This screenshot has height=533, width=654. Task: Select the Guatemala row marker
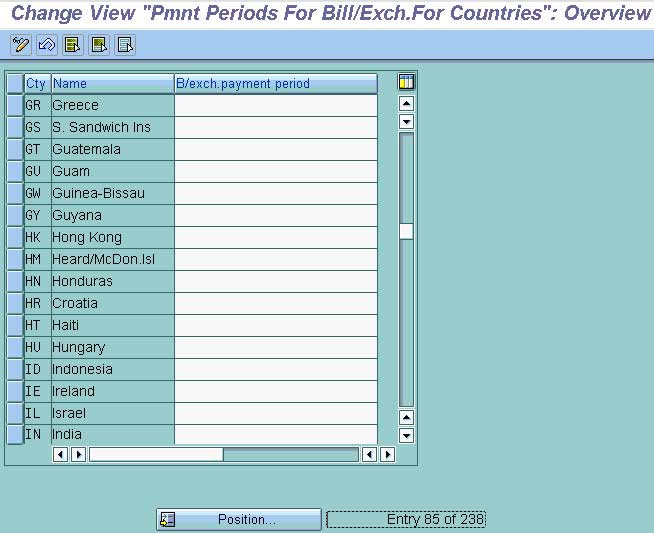pyautogui.click(x=15, y=149)
